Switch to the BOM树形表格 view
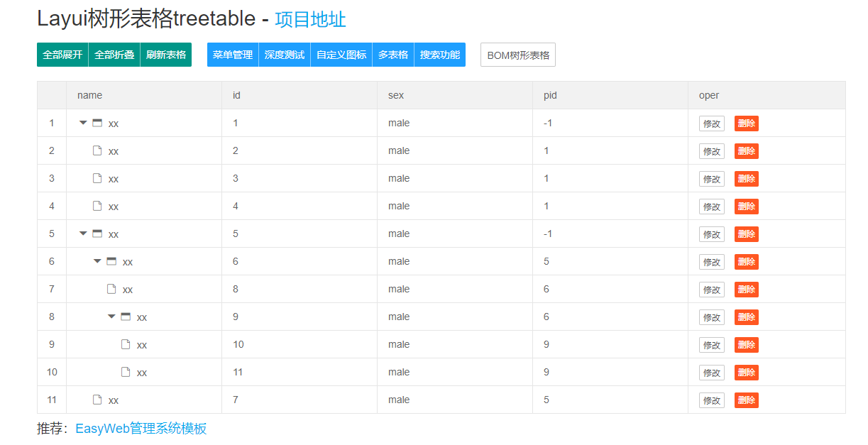 517,54
